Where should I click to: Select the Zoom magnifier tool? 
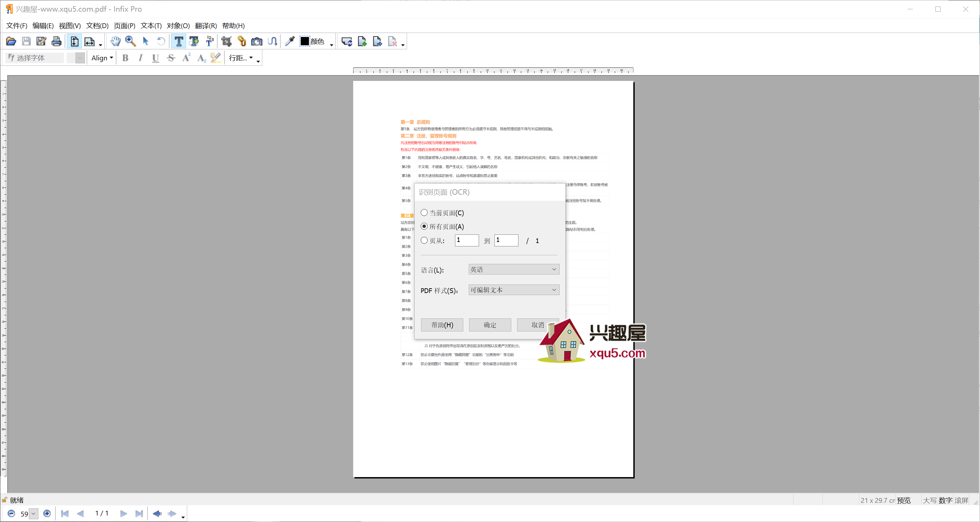[x=131, y=41]
